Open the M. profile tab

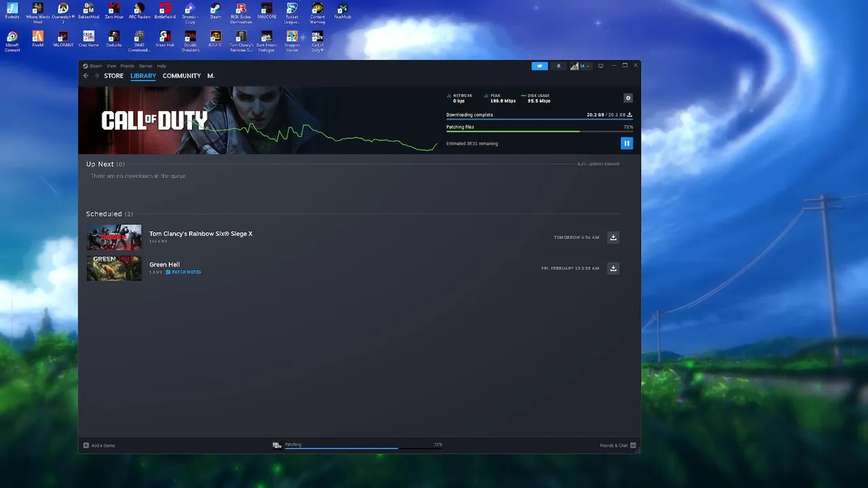[x=211, y=76]
